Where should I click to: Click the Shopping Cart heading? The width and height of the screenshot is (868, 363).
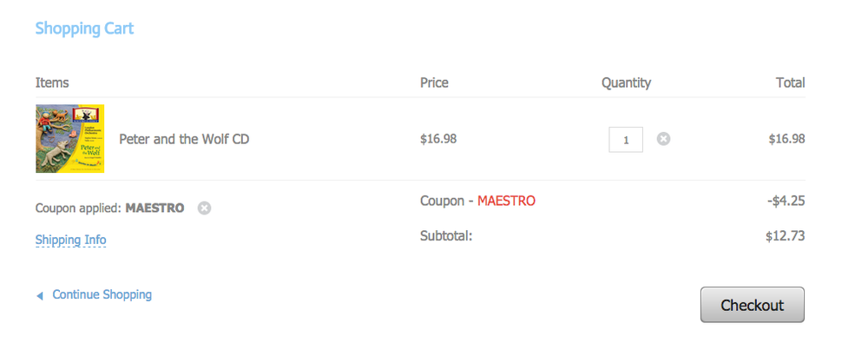(x=84, y=29)
